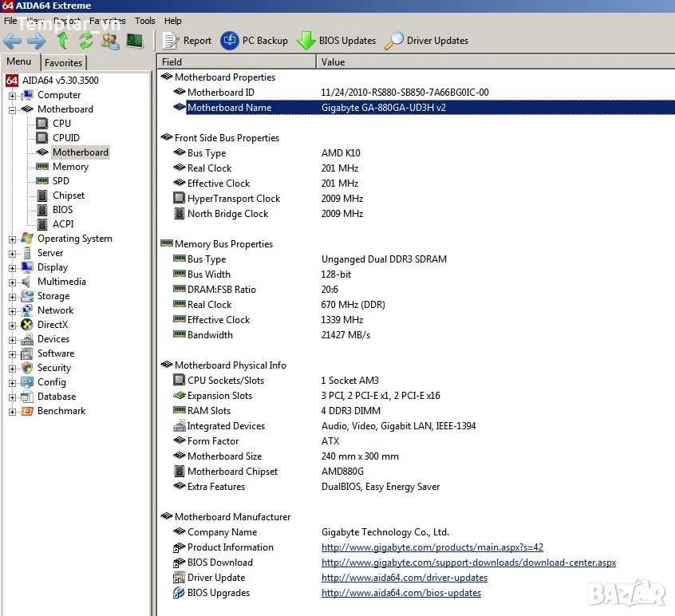Click the Up level green arrow
This screenshot has width=675, height=616.
click(63, 41)
